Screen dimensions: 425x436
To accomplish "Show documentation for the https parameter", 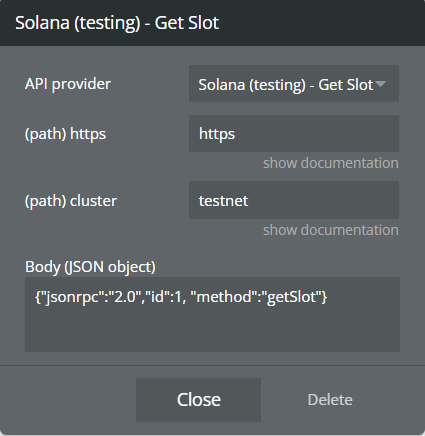I will [x=331, y=163].
